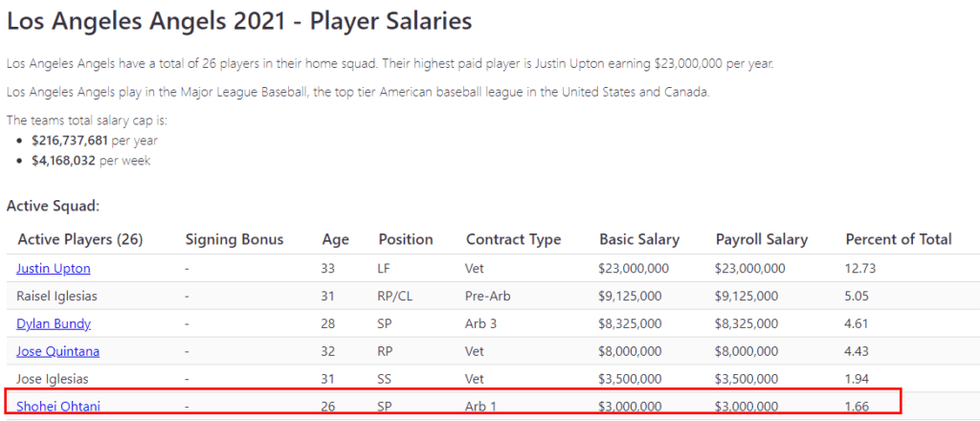Open the Justin Upton player link
The image size is (980, 421).
coord(54,269)
